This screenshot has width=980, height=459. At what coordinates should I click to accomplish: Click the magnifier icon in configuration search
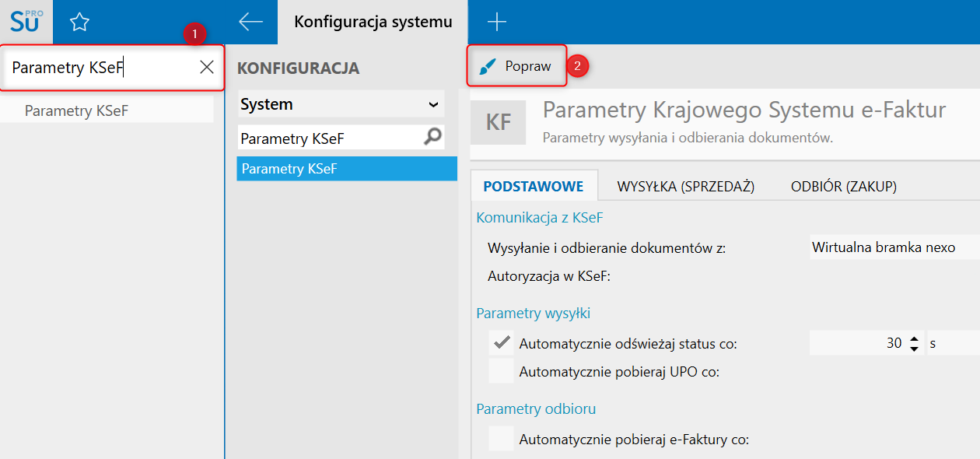pyautogui.click(x=432, y=138)
